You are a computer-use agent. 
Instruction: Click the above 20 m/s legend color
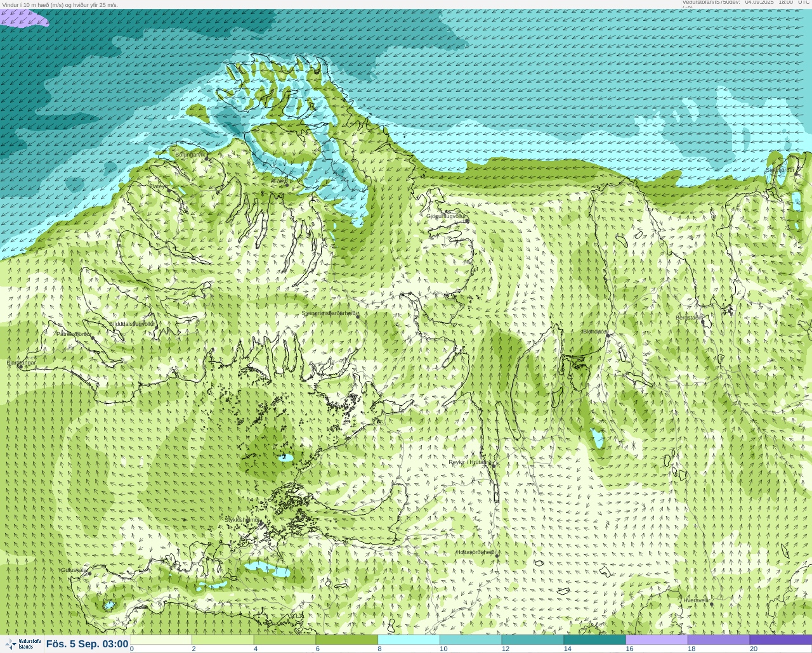[x=781, y=640]
